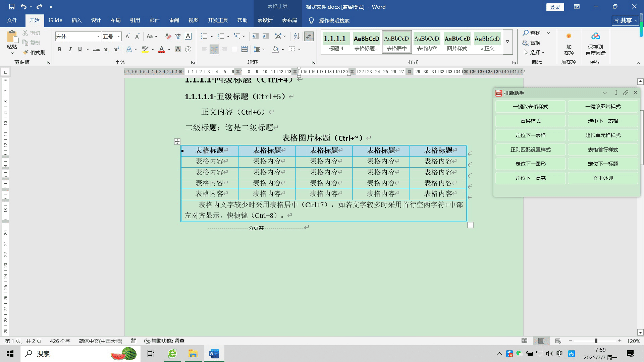
Task: Toggle Strikethrough formatting
Action: click(97, 50)
